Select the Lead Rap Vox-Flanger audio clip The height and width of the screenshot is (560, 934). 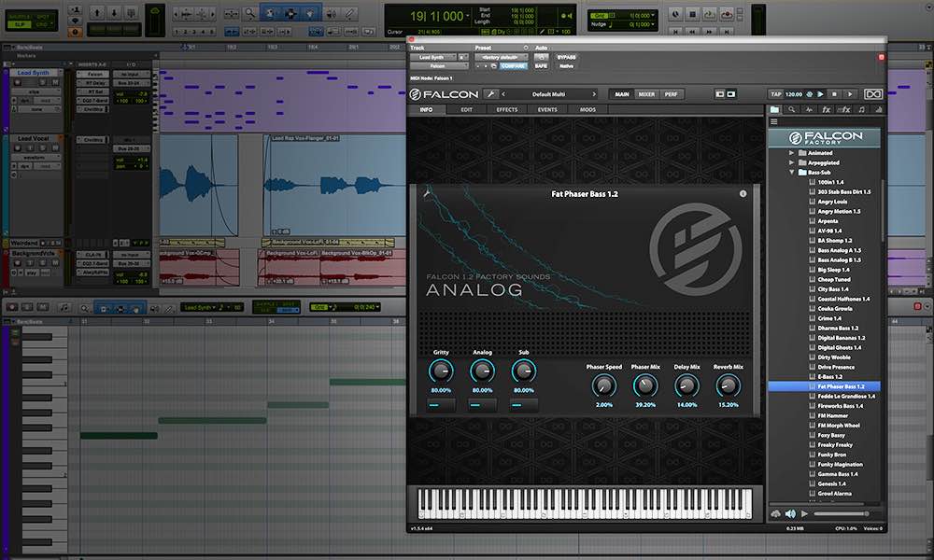coord(334,185)
